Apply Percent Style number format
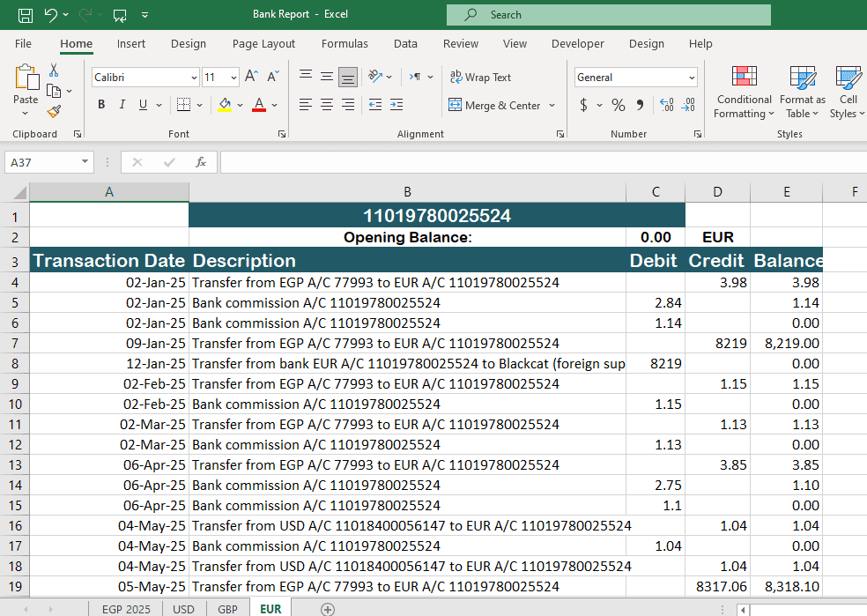 coord(618,105)
